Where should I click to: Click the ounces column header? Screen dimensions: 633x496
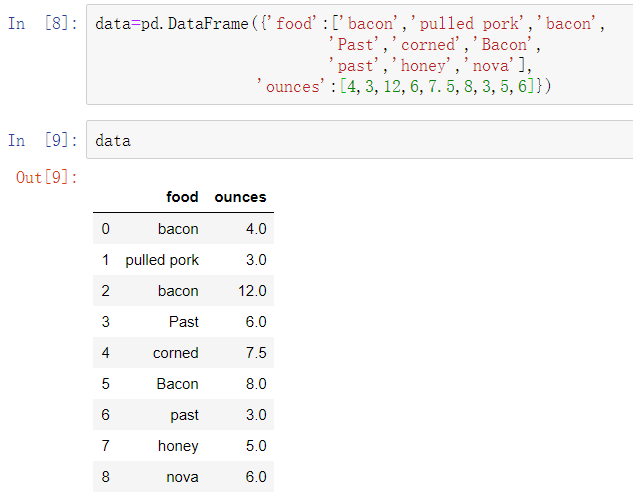[240, 197]
